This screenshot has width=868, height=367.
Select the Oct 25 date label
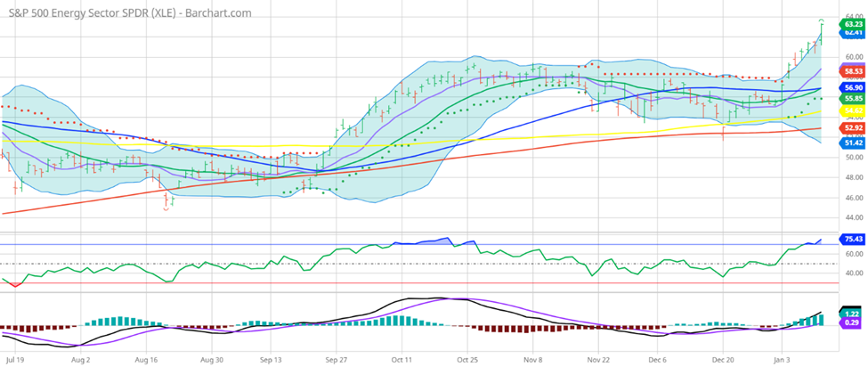click(x=467, y=359)
